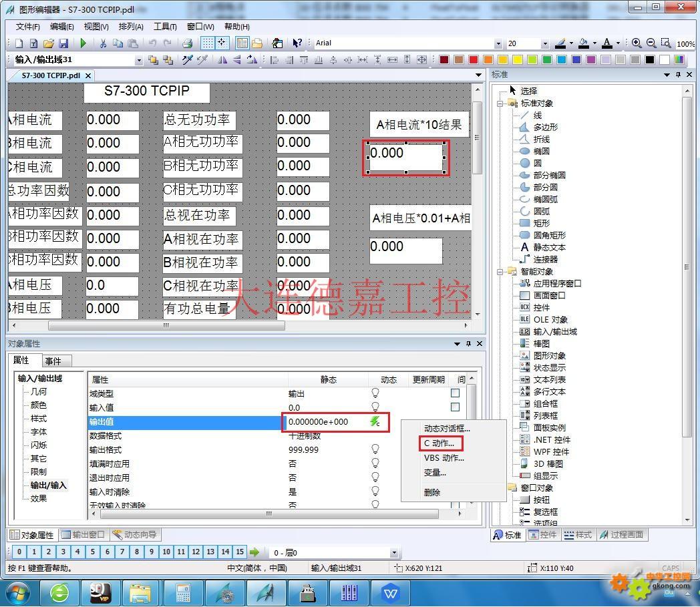Click the Save disk icon in the toolbar
The height and width of the screenshot is (607, 700).
(x=63, y=43)
